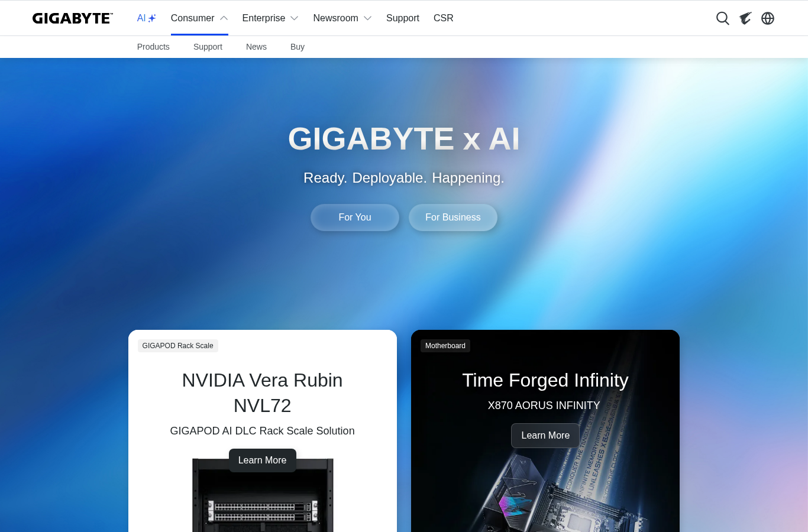Screen dimensions: 808x532
Task: Click the For You button
Action: click(x=355, y=218)
